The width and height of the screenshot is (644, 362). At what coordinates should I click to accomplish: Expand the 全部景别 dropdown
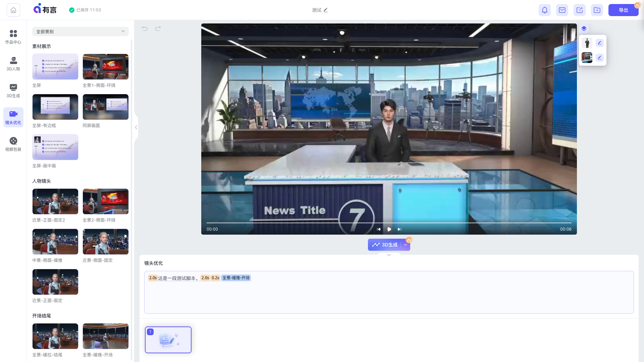[80, 32]
